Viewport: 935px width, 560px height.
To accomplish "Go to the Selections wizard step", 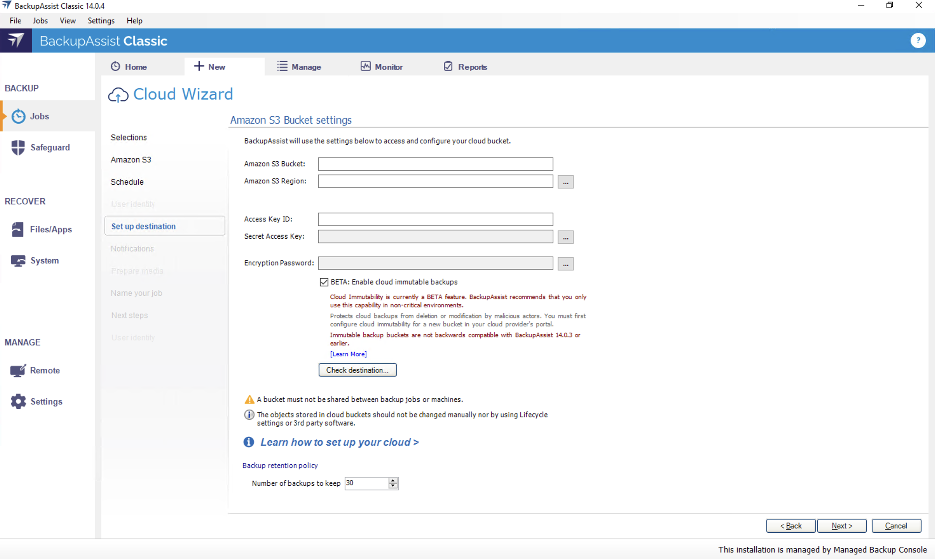I will tap(128, 138).
